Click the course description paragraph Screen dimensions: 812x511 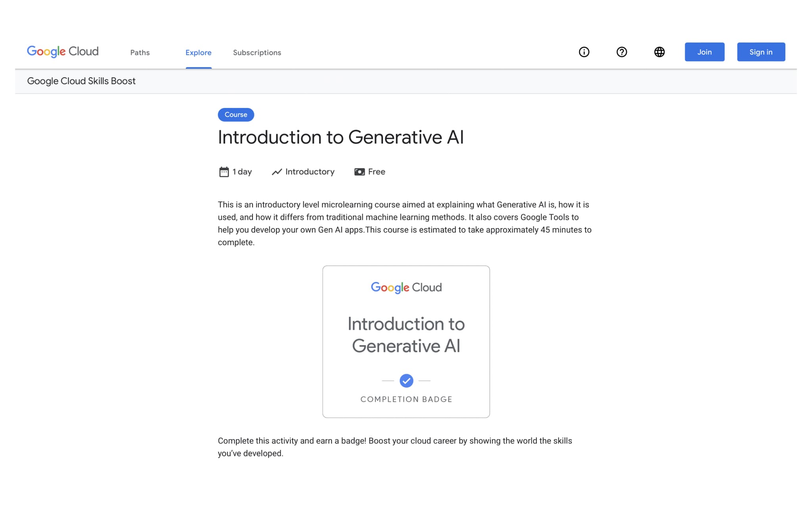(404, 223)
